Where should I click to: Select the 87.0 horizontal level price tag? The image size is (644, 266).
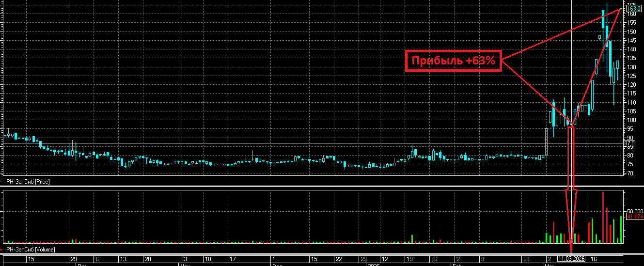click(629, 143)
